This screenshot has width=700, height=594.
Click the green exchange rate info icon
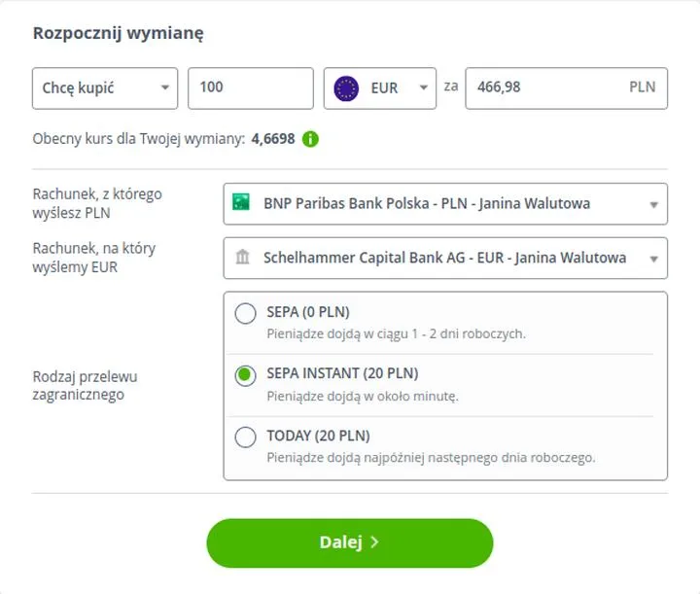point(311,139)
